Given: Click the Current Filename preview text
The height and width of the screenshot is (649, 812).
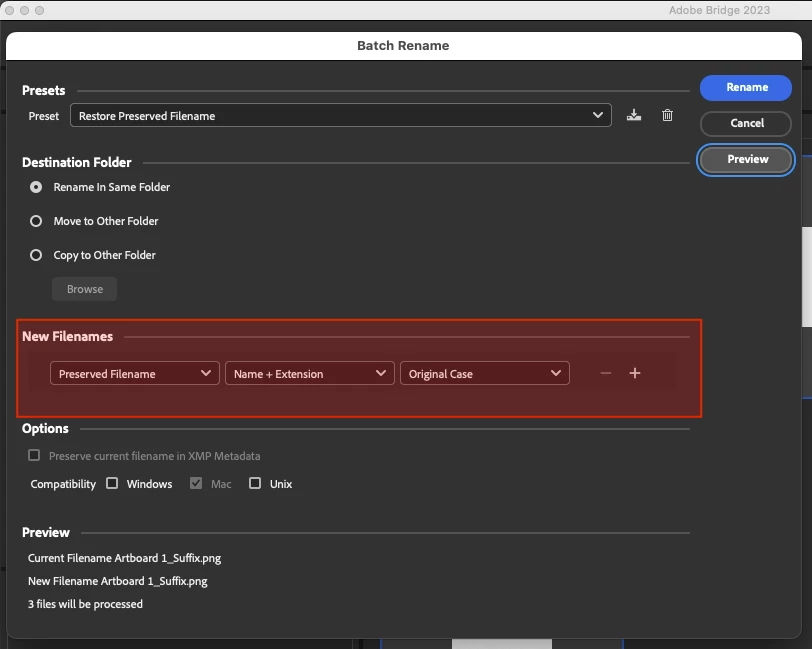Looking at the screenshot, I should 124,558.
